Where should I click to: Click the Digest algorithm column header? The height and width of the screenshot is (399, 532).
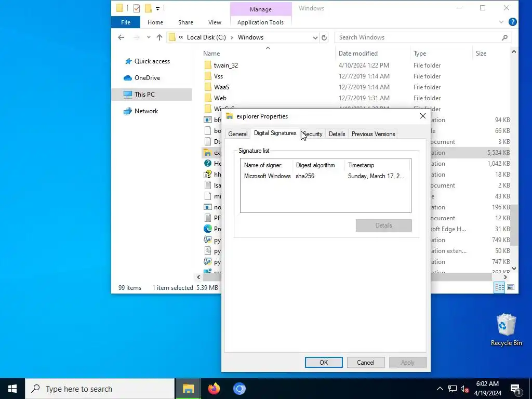tap(318, 165)
